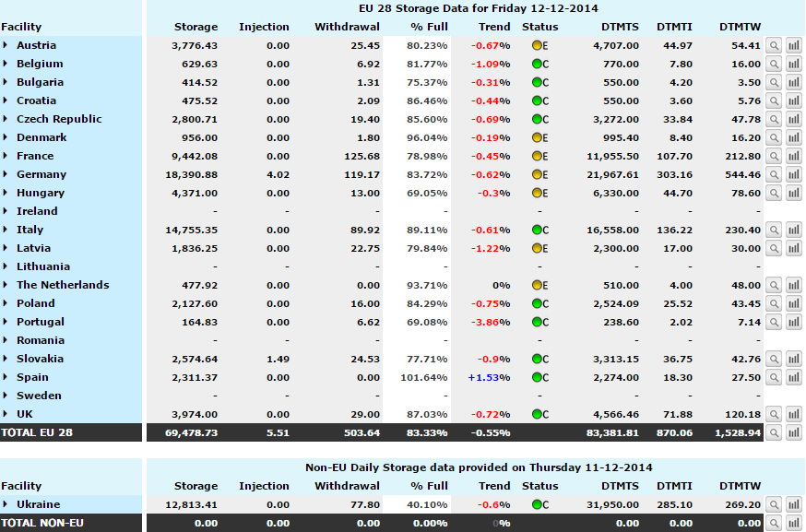Open Ukraine magnifier details icon
Image resolution: width=806 pixels, height=532 pixels.
tap(774, 504)
